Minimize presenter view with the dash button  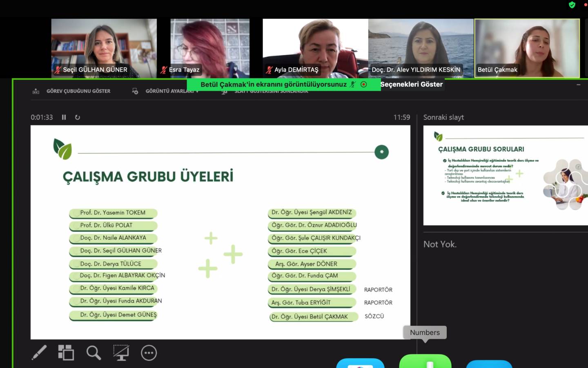pos(578,85)
